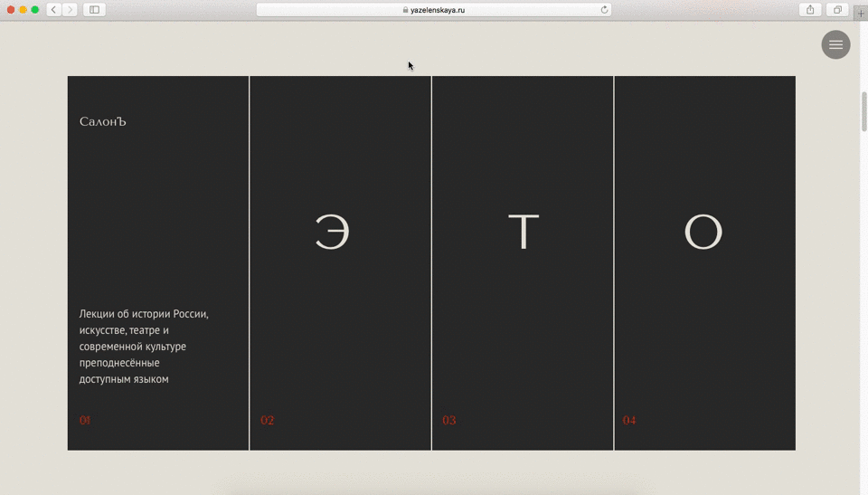The image size is (868, 495).
Task: Open the Share menu icon
Action: tap(810, 10)
